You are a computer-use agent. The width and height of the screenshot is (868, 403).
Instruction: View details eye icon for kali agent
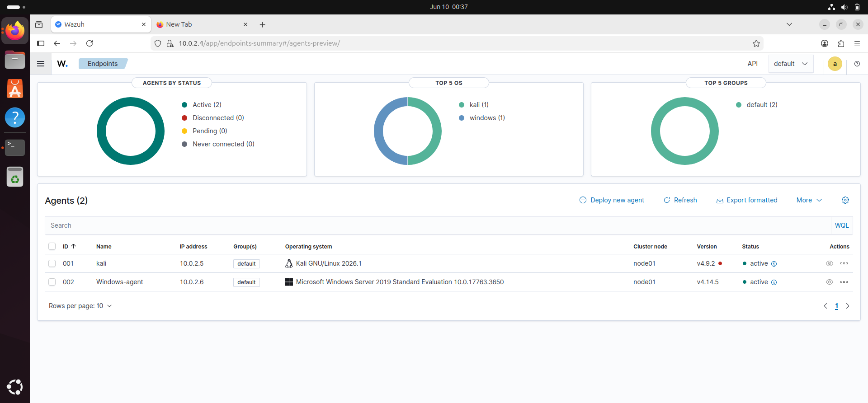point(830,263)
